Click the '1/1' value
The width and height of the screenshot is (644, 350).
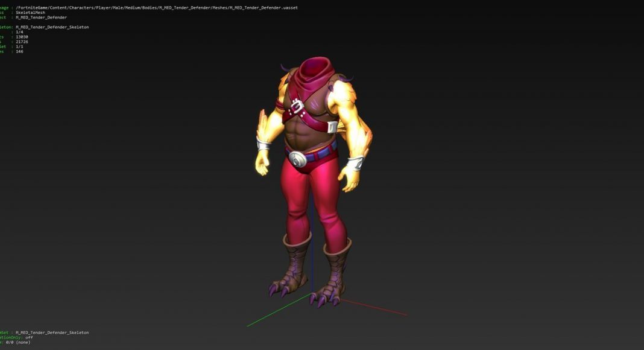click(x=20, y=47)
